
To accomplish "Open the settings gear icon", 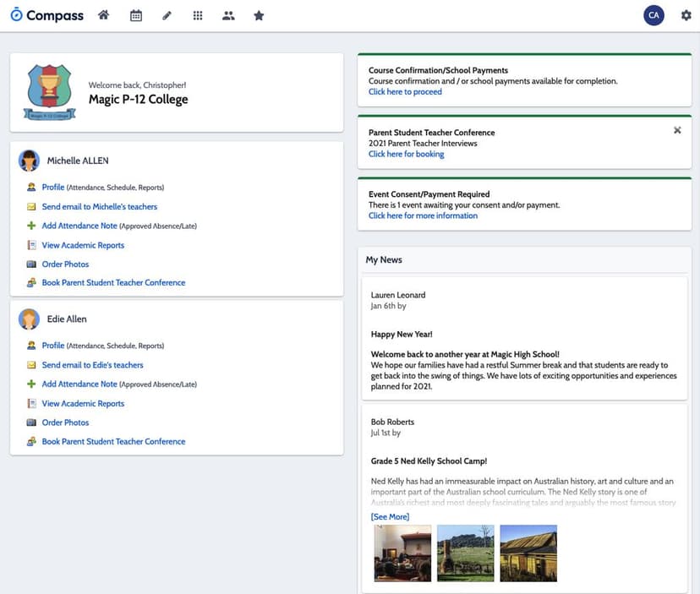I will tap(686, 15).
